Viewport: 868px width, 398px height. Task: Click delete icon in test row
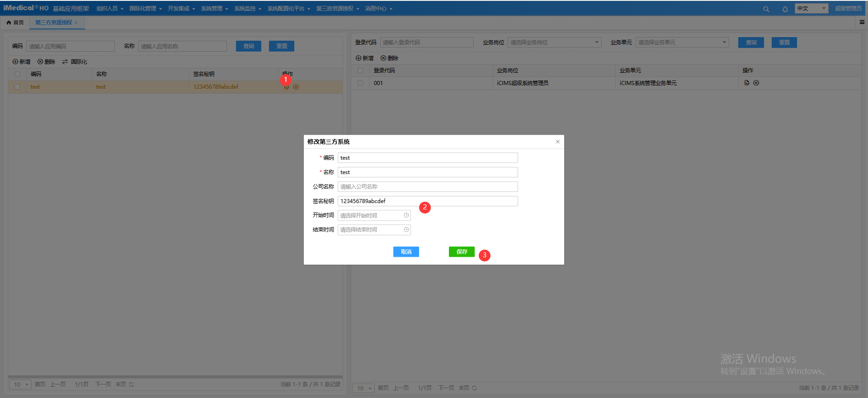coord(296,87)
